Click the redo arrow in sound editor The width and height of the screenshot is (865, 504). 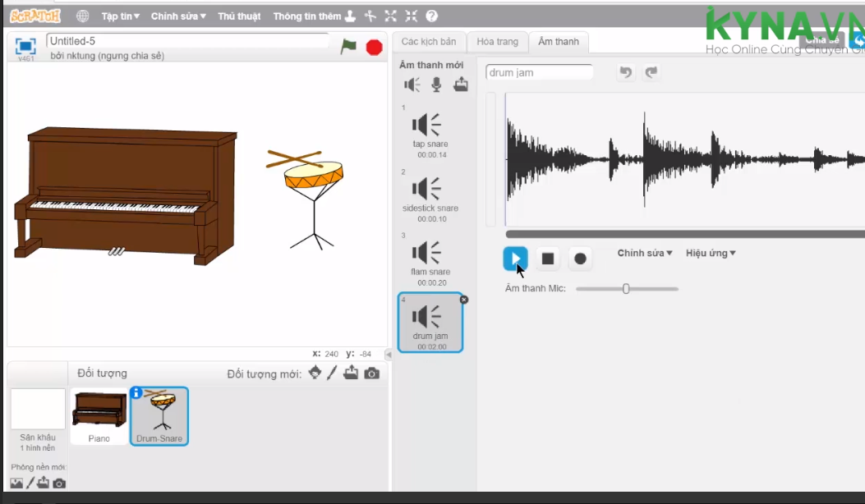[651, 72]
